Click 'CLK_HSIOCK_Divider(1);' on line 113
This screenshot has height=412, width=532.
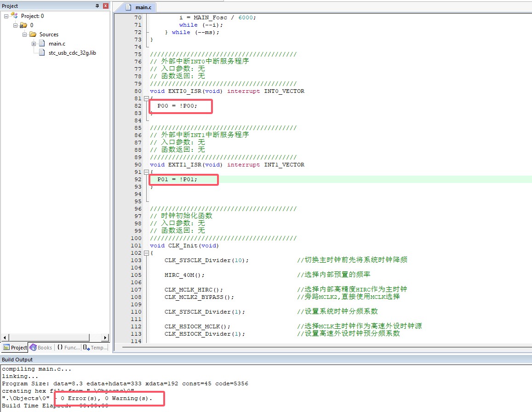[x=205, y=334]
